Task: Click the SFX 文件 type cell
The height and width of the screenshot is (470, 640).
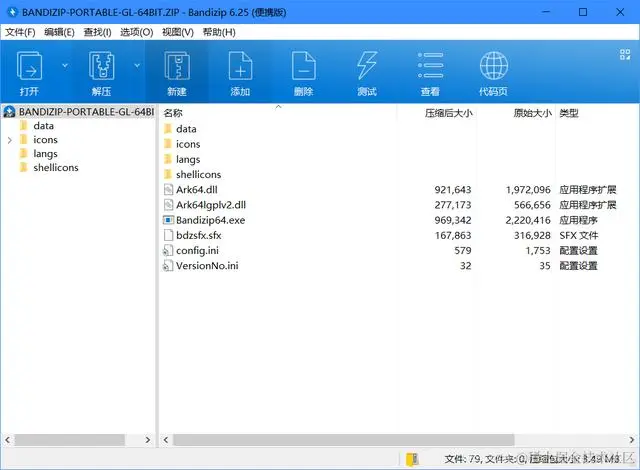Action: point(578,235)
